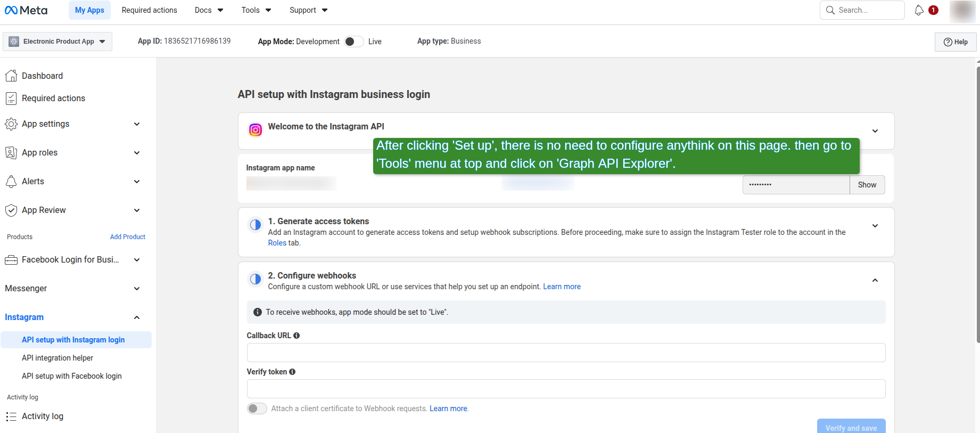Click the Dashboard home icon
This screenshot has height=433, width=980.
click(x=11, y=76)
